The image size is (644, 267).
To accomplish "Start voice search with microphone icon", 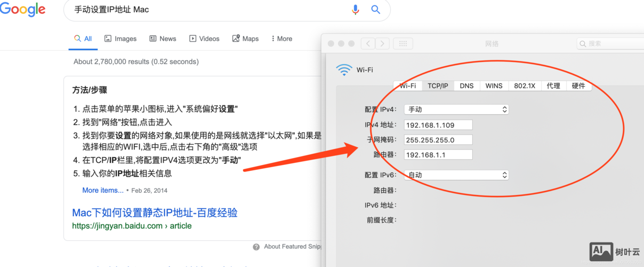I will pyautogui.click(x=356, y=10).
